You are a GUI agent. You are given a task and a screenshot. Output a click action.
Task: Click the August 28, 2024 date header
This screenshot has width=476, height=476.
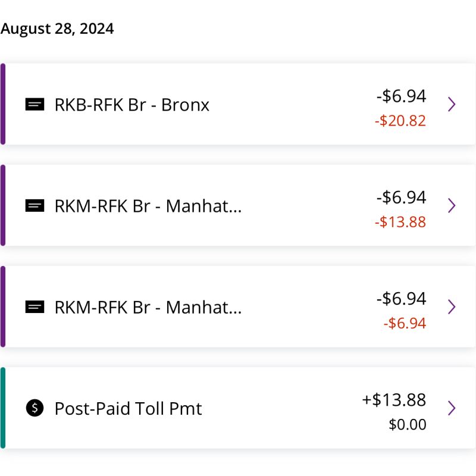click(57, 29)
